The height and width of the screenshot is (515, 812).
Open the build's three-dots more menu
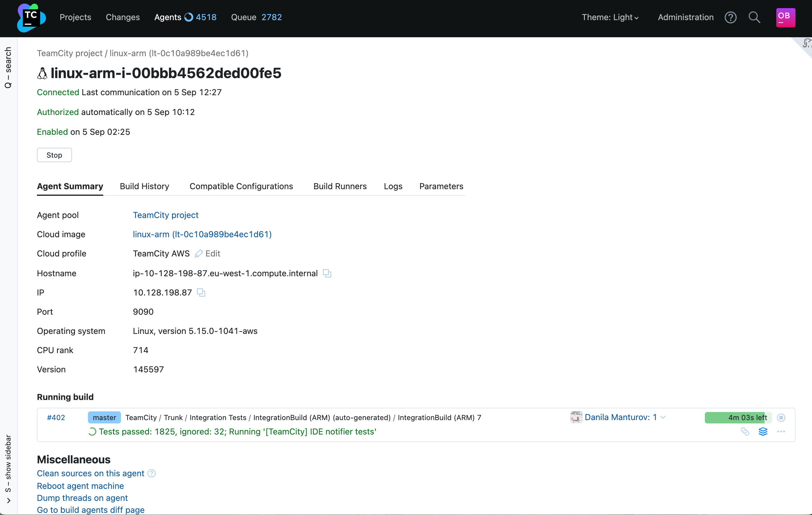(781, 431)
